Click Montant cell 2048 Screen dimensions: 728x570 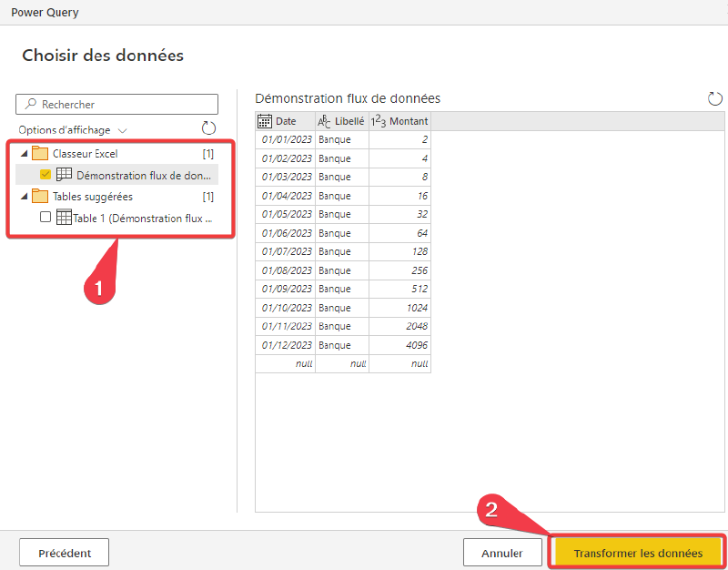click(x=399, y=327)
